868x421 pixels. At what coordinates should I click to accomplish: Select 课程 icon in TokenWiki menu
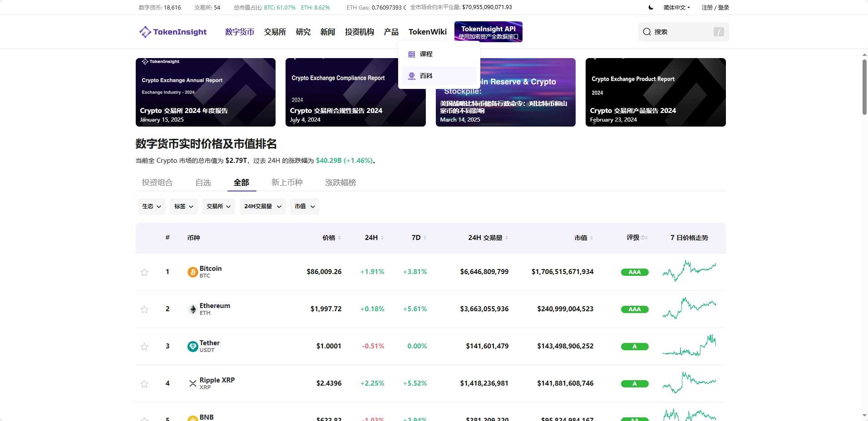pos(412,54)
